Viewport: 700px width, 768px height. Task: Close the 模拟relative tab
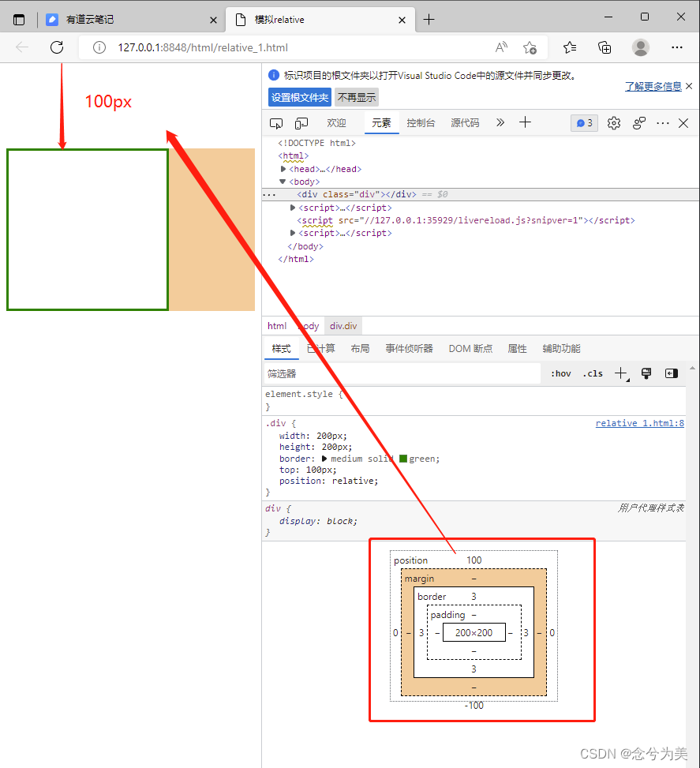402,20
